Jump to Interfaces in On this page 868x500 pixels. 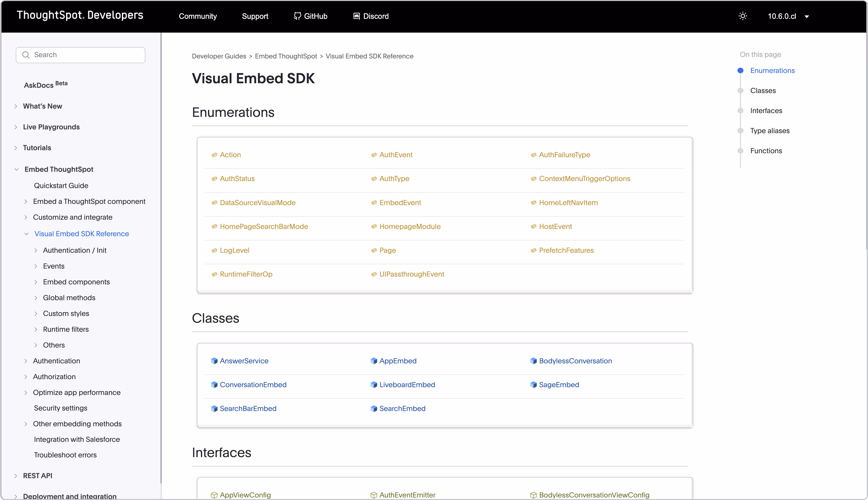tap(766, 111)
